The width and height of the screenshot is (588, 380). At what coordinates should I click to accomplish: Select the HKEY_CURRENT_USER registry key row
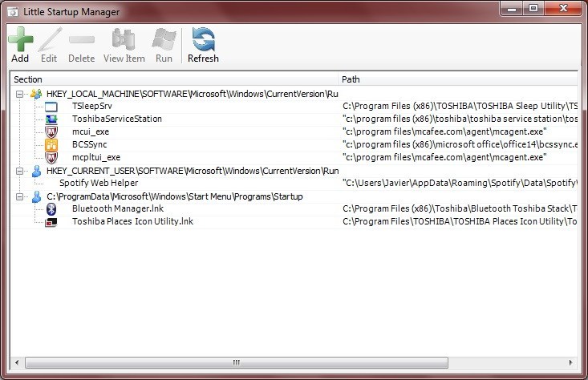193,171
